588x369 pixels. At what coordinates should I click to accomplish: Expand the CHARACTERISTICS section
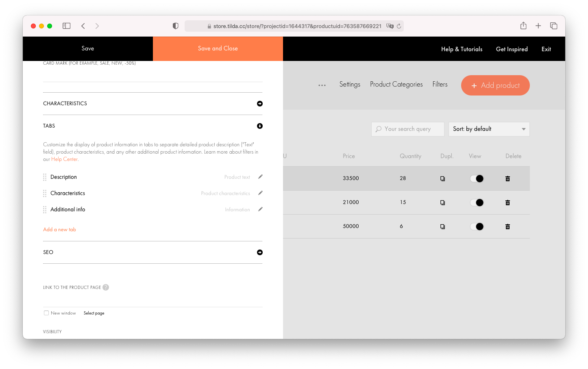[x=260, y=104]
